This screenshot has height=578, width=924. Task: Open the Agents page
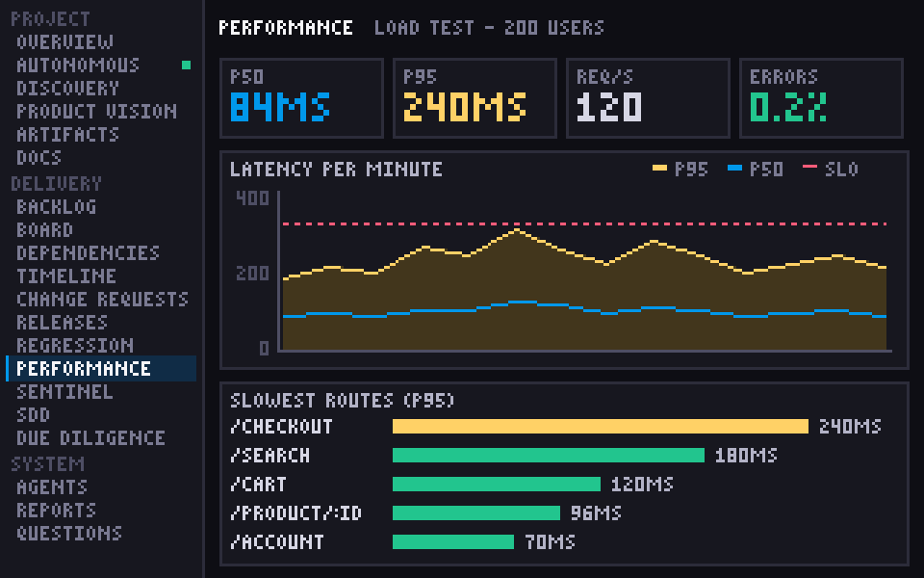(x=52, y=486)
